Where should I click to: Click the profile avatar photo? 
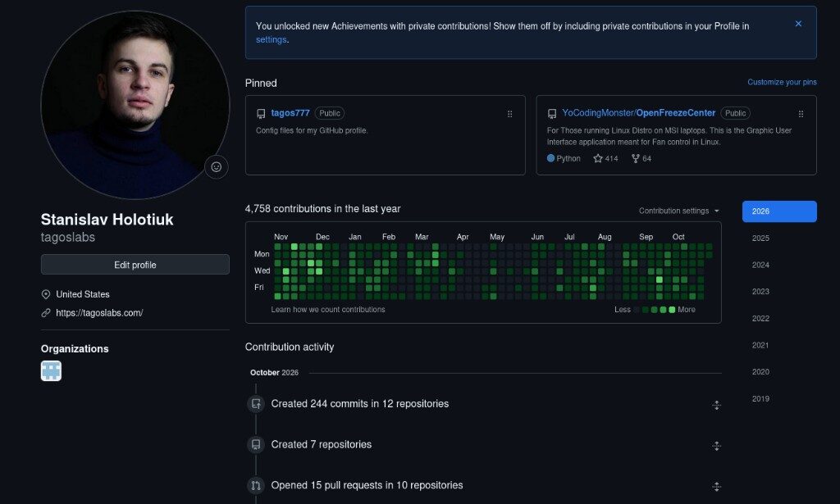point(135,105)
